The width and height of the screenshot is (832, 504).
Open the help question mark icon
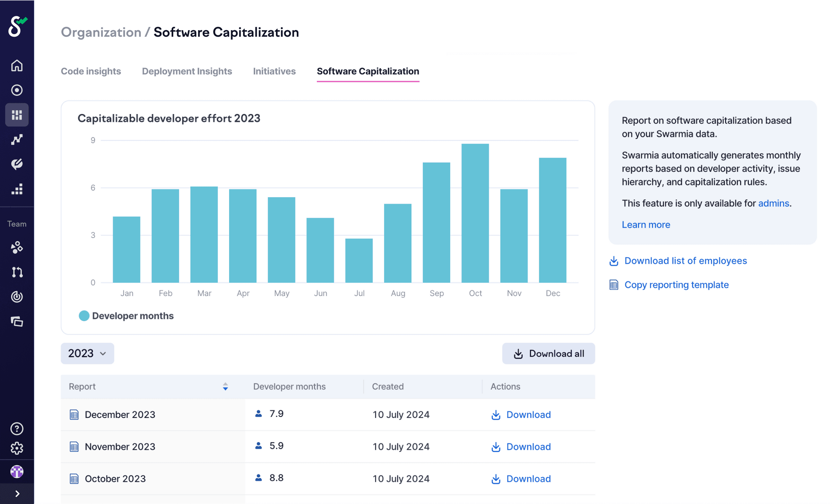(17, 429)
